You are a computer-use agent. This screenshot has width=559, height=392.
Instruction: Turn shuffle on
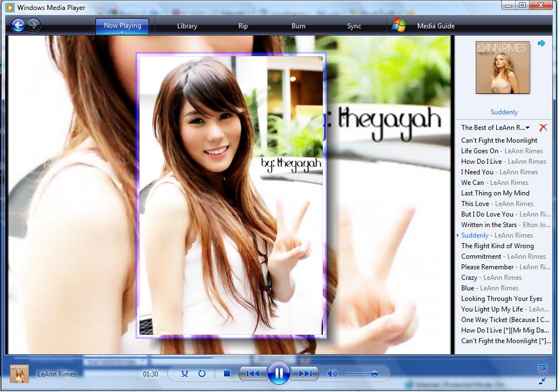pyautogui.click(x=184, y=374)
